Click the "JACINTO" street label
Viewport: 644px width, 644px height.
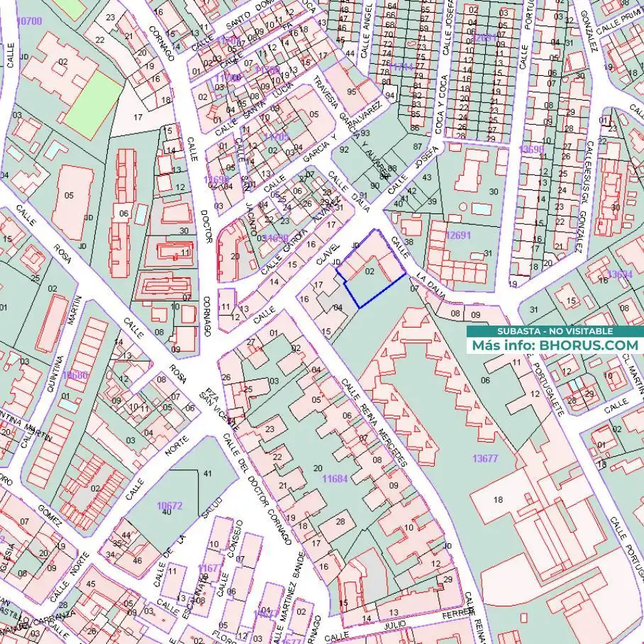(x=250, y=221)
